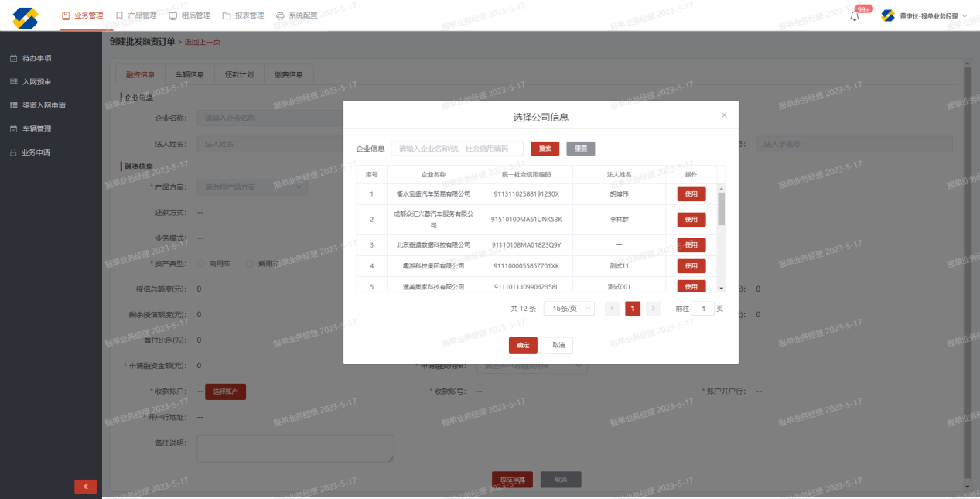Click the 业务申请 sidebar icon
Viewport: 980px width, 499px height.
click(x=13, y=152)
